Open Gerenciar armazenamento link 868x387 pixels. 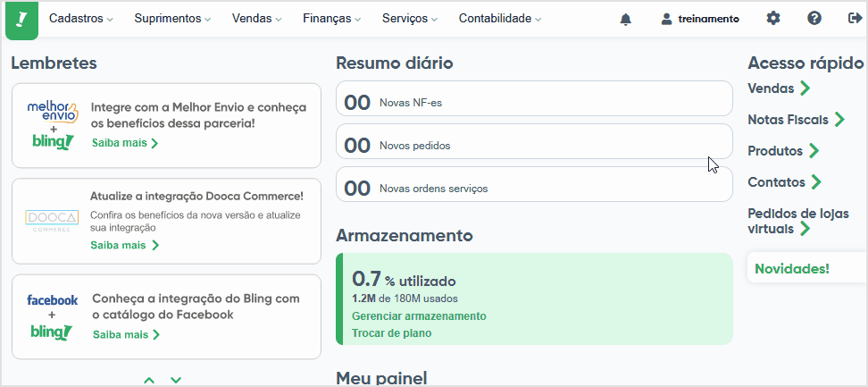[x=419, y=316]
